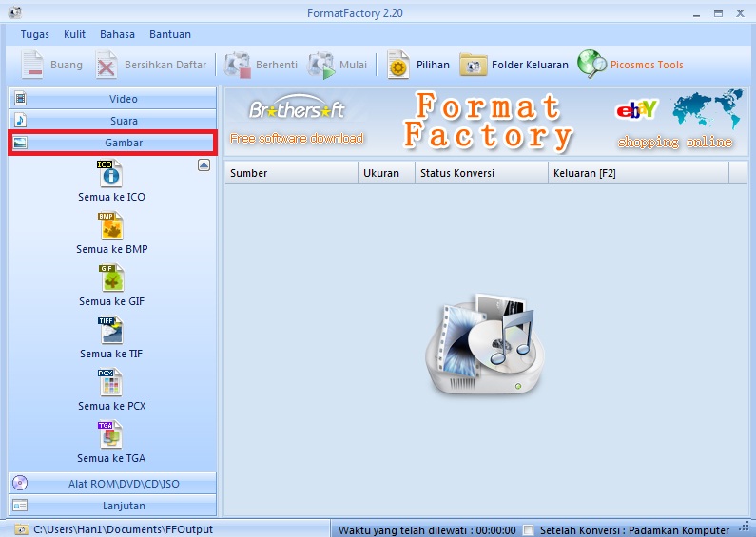Open the Kulit menu
Screen dimensions: 756x537
click(x=74, y=34)
